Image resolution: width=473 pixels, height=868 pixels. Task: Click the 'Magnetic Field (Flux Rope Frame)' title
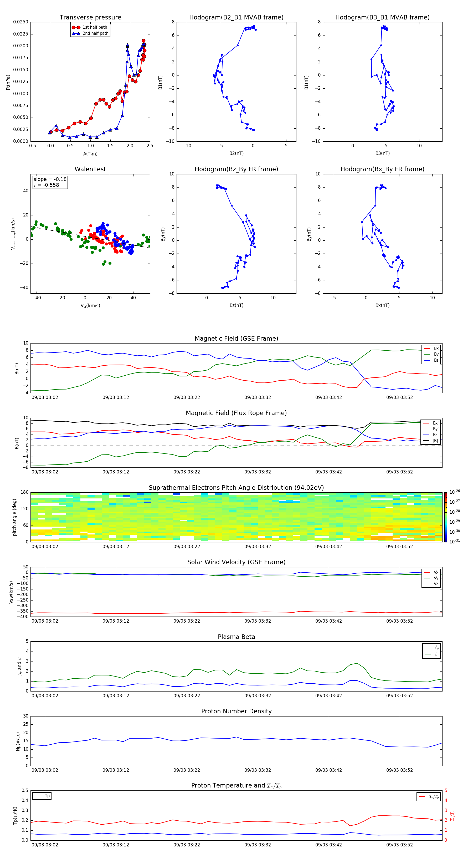[x=236, y=413]
